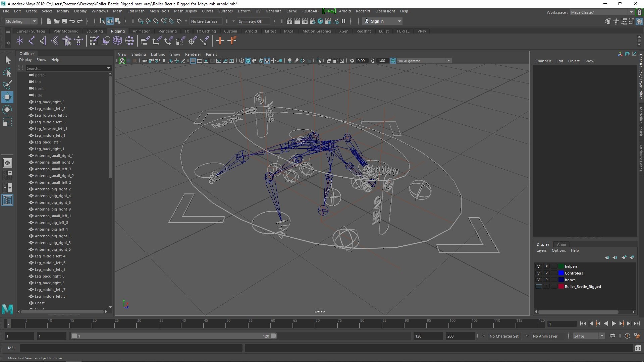644x362 pixels.
Task: Toggle the sRGB gamma color management icon
Action: tap(393, 61)
